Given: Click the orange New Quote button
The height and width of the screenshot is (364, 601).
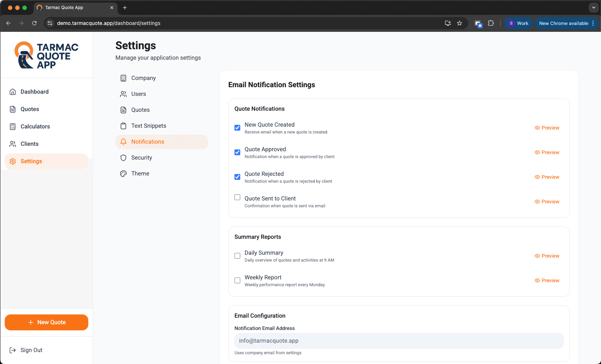Looking at the screenshot, I should 46,322.
